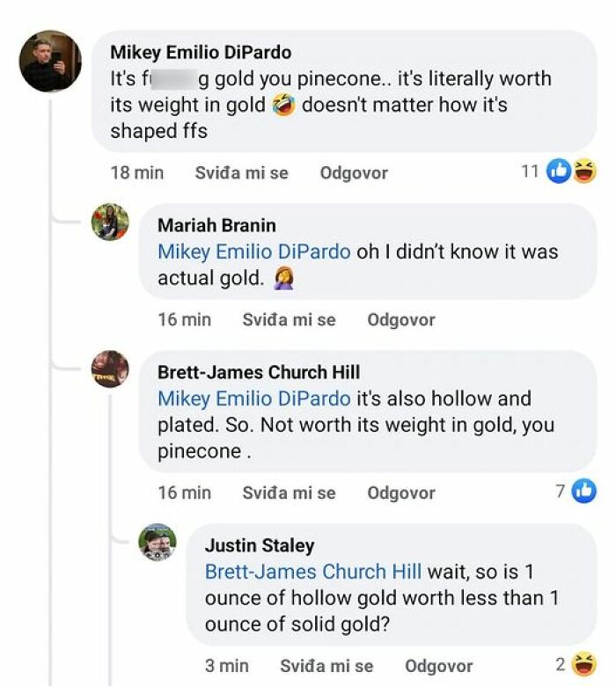Open the 18 min timestamp on Mikey's comment
The height and width of the screenshot is (686, 616).
(x=136, y=173)
